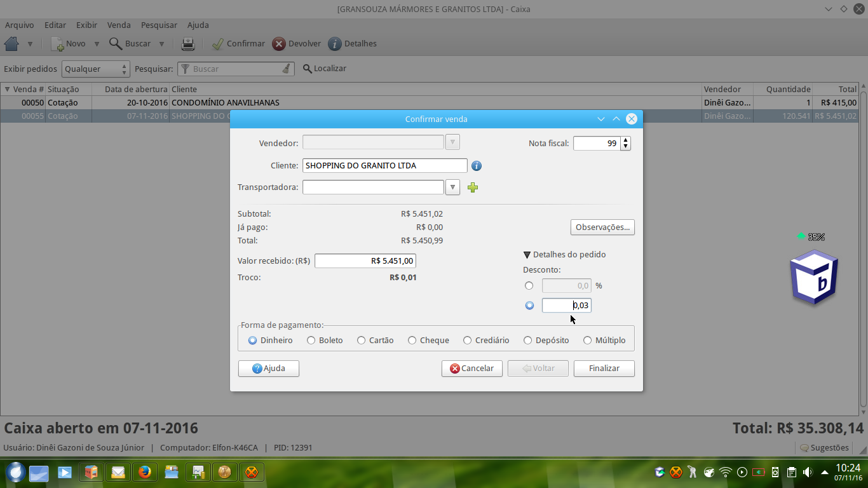
Task: Select Dinheiro payment method
Action: [x=270, y=340]
